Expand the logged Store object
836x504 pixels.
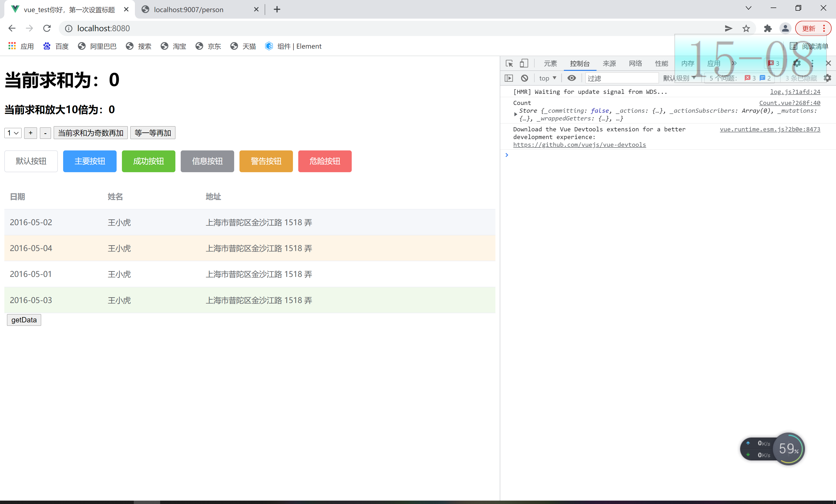click(516, 114)
